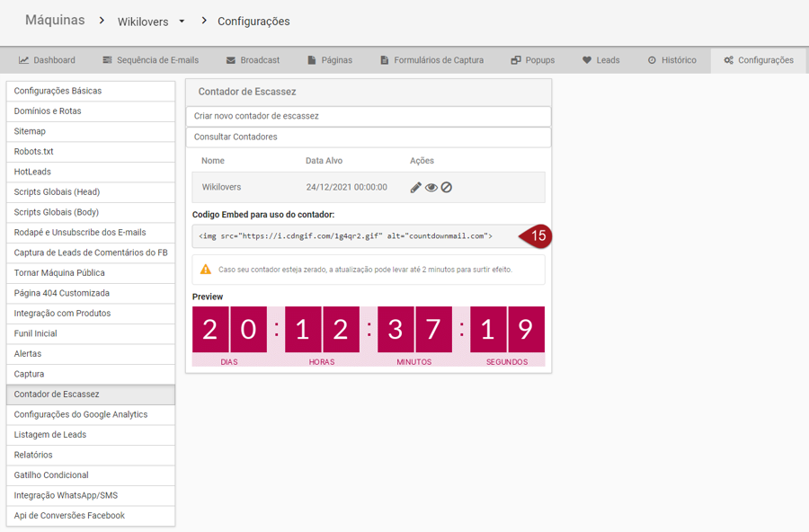The width and height of the screenshot is (809, 532).
Task: Click the countdown preview timer image
Action: 368,335
